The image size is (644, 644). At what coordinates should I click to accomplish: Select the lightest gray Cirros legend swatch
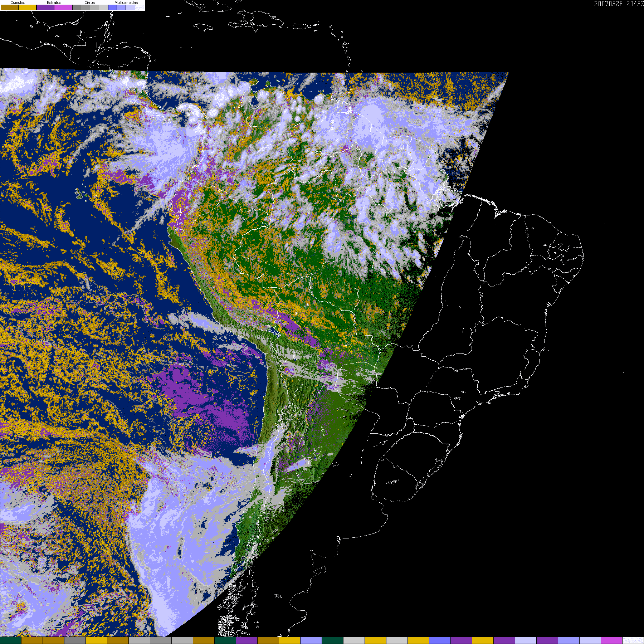coord(103,7)
